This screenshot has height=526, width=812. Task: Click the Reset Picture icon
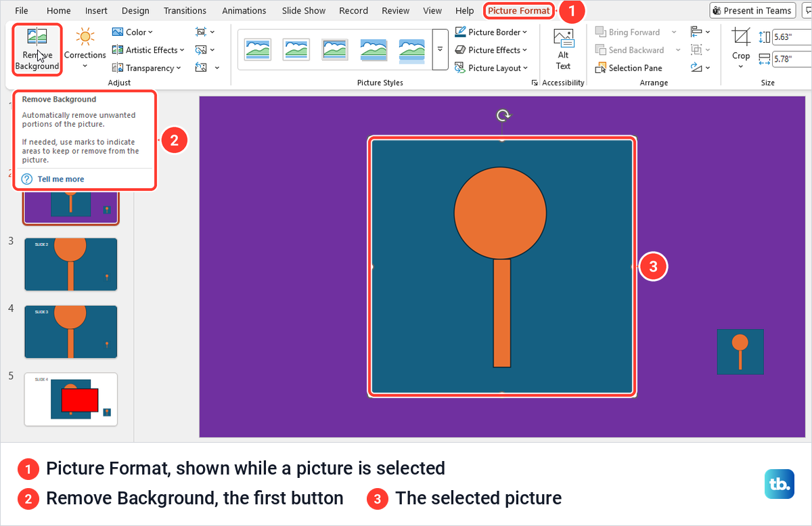coord(201,68)
